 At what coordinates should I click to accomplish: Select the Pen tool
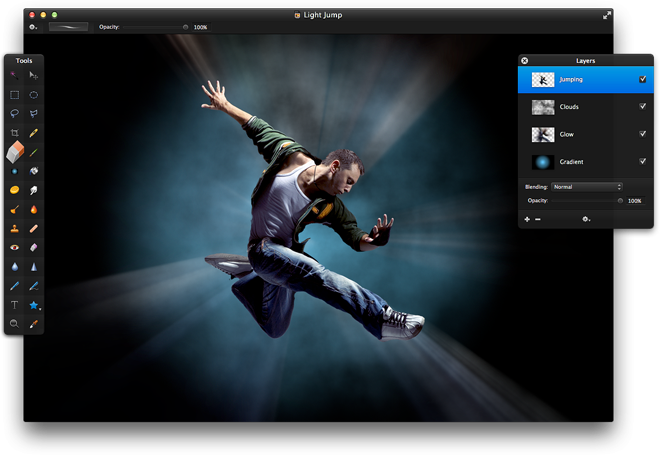[x=14, y=286]
